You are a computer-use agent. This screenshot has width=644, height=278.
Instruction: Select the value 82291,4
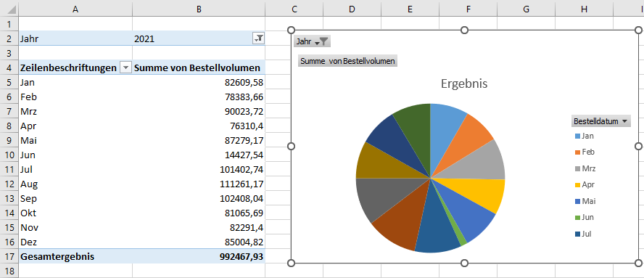tap(199, 227)
